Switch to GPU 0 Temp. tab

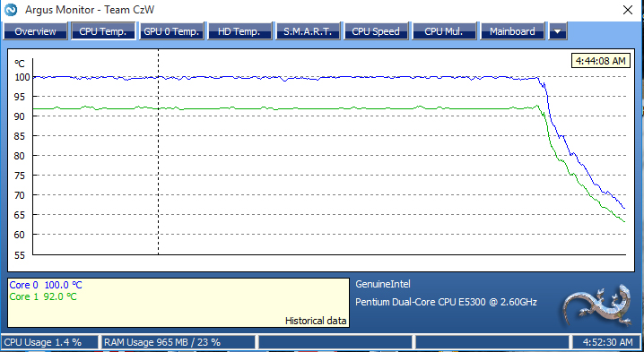(x=171, y=31)
